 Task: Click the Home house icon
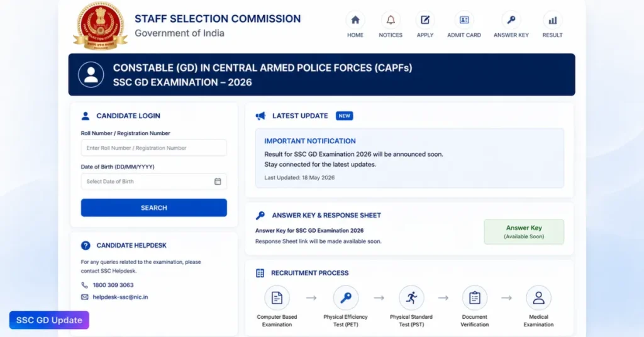pos(355,19)
